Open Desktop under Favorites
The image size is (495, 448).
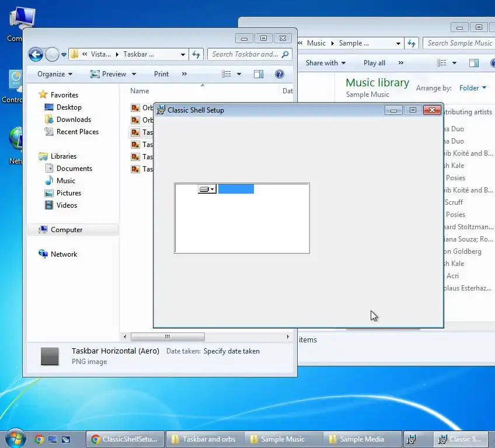click(x=69, y=107)
